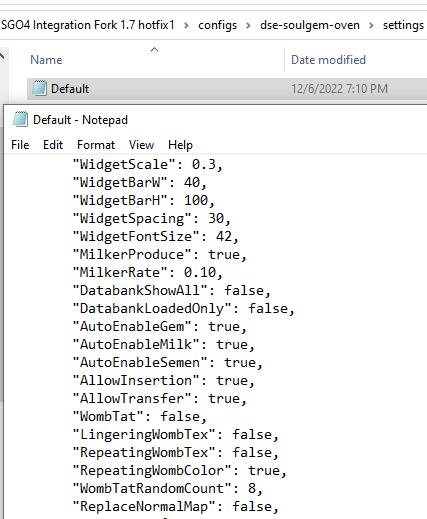Click the sort arrow above the Name column
The width and height of the screenshot is (427, 519).
click(x=154, y=50)
